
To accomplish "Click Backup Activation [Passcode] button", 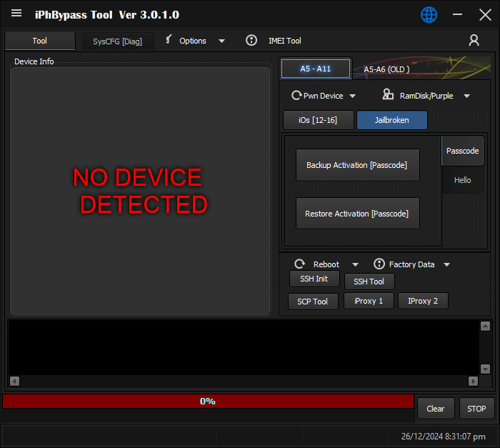I will (357, 165).
